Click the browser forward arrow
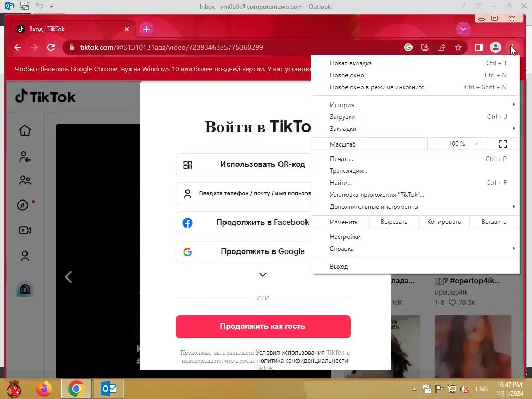The width and height of the screenshot is (532, 399). [x=34, y=47]
